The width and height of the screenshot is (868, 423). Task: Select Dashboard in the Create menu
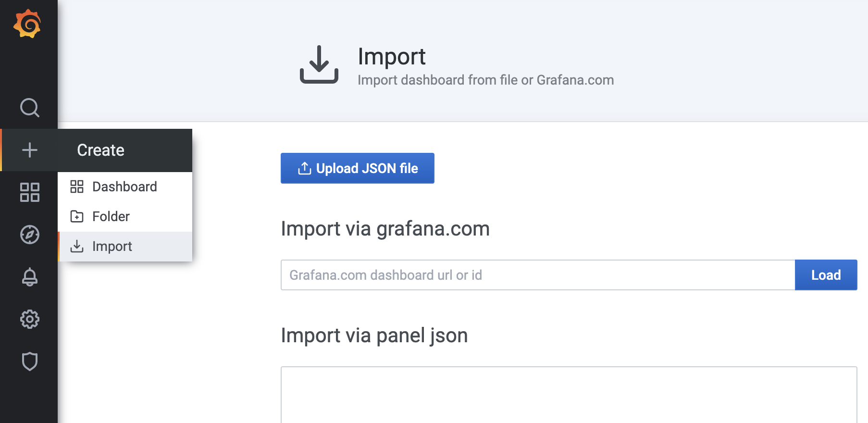pos(125,187)
